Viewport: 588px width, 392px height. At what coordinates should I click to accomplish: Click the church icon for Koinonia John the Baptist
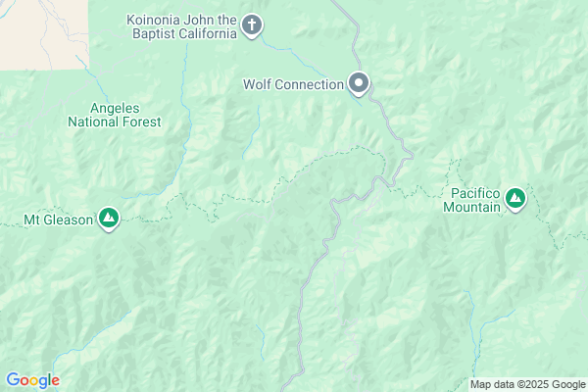pos(252,25)
